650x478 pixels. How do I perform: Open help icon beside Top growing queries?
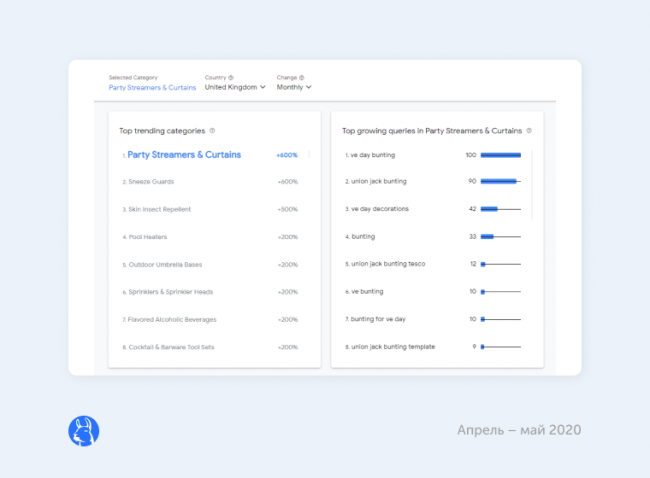click(529, 130)
